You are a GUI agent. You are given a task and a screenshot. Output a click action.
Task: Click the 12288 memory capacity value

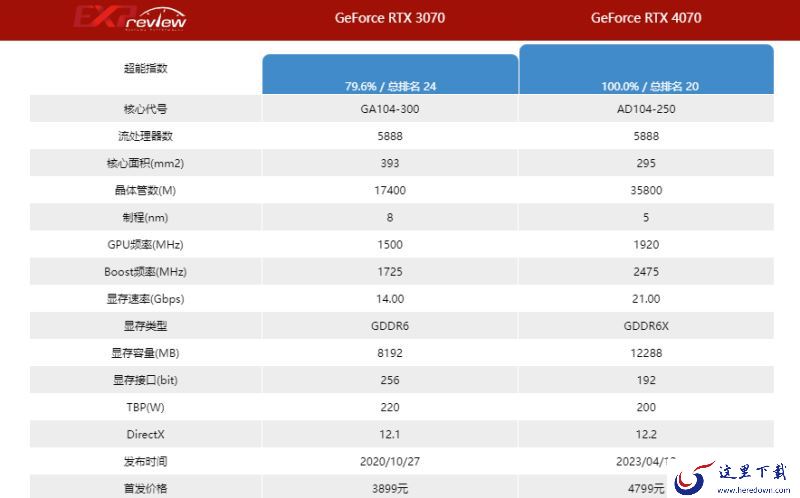(x=646, y=353)
